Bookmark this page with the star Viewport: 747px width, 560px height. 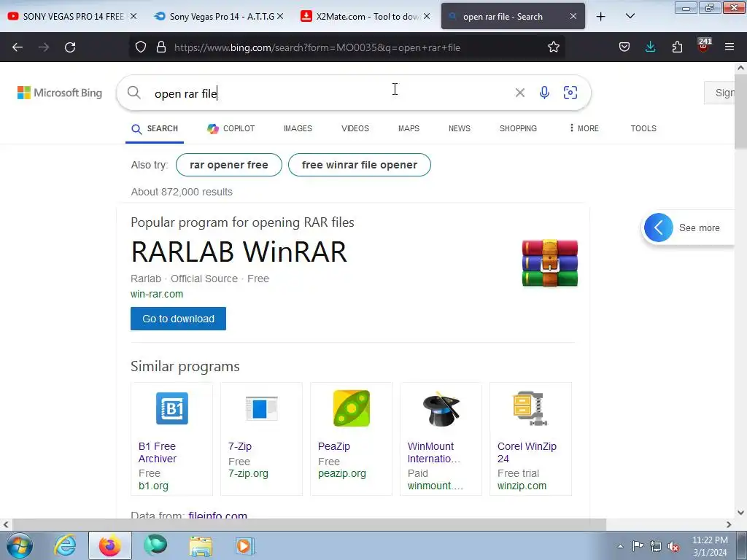pyautogui.click(x=554, y=47)
